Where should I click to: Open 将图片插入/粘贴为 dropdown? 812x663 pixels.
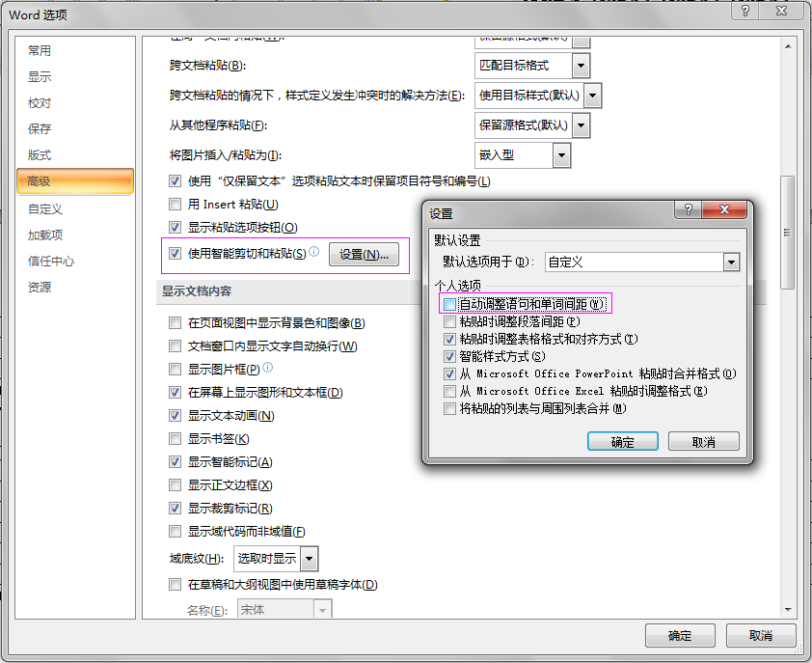tap(561, 155)
